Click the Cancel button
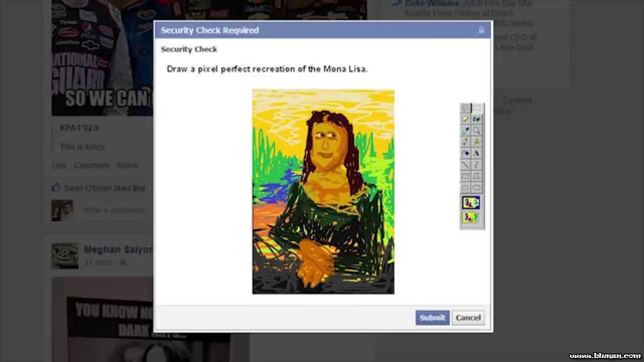Viewport: 644px width, 362px height. 468,317
